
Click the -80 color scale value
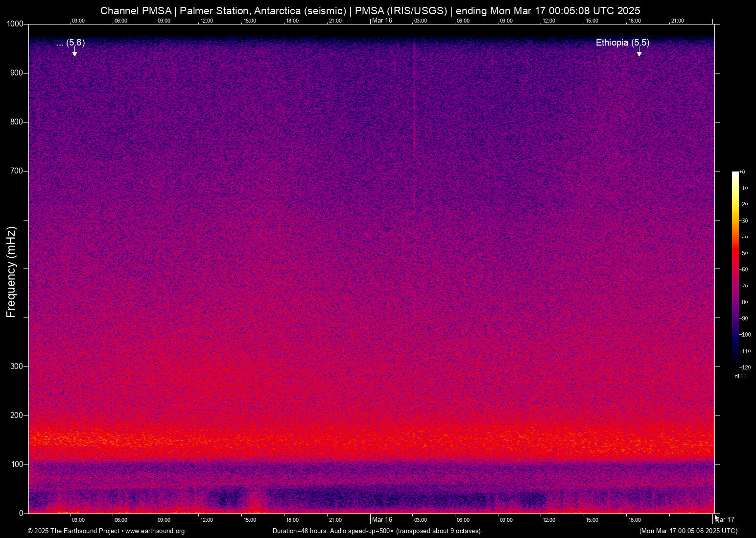(x=744, y=302)
